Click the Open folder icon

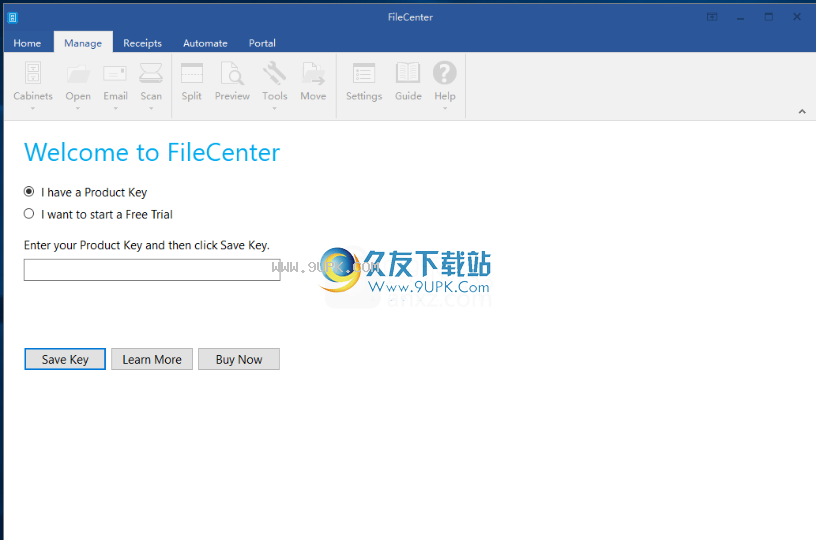point(78,73)
